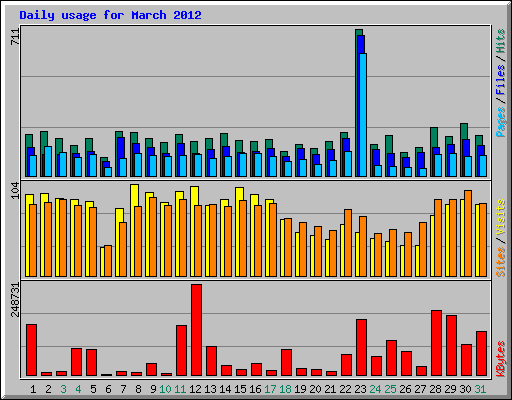Click the day 15 label on the axis
Image resolution: width=512 pixels, height=400 pixels.
pos(240,389)
